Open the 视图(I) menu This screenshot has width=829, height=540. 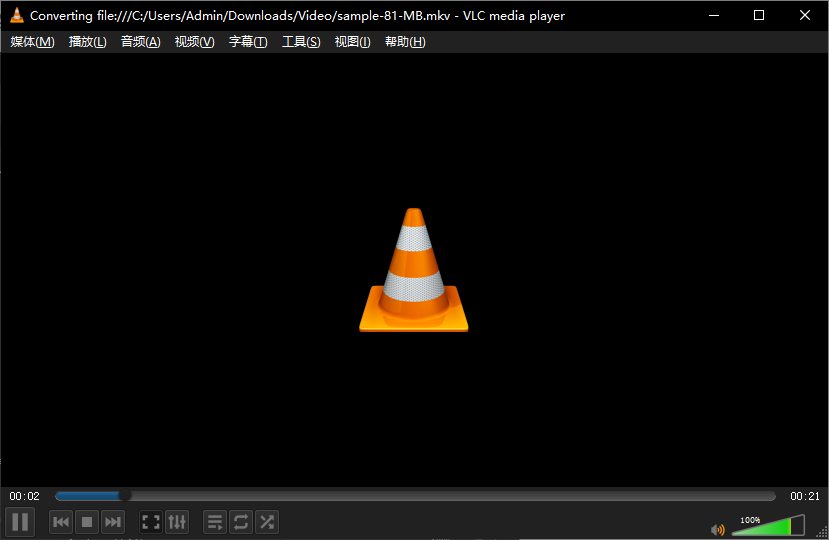pos(352,42)
